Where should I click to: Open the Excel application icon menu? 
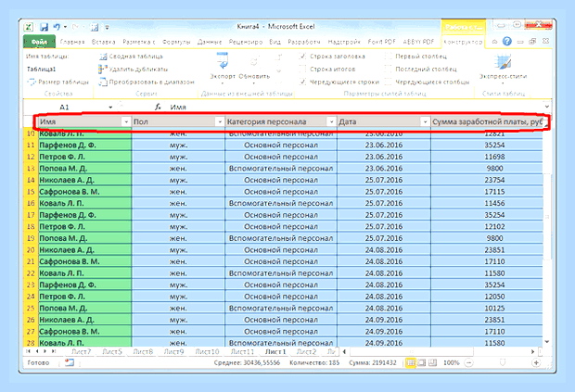coord(29,27)
